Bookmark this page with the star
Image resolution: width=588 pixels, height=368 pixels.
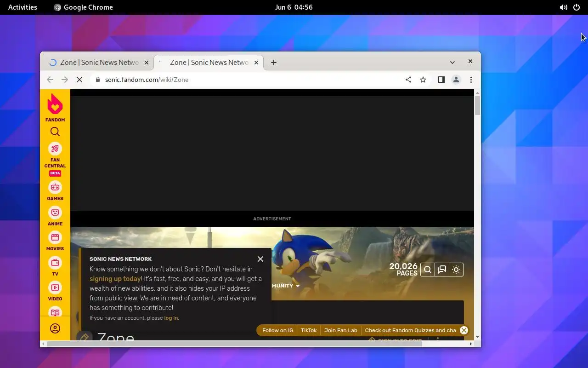(423, 80)
